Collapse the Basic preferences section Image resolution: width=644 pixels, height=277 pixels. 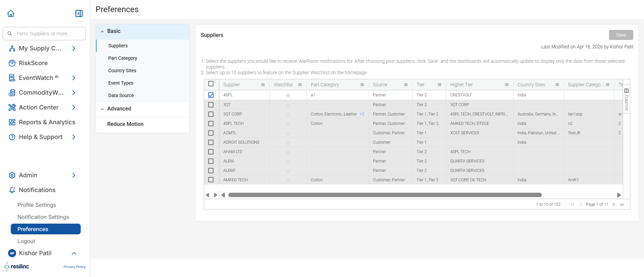[x=143, y=31]
